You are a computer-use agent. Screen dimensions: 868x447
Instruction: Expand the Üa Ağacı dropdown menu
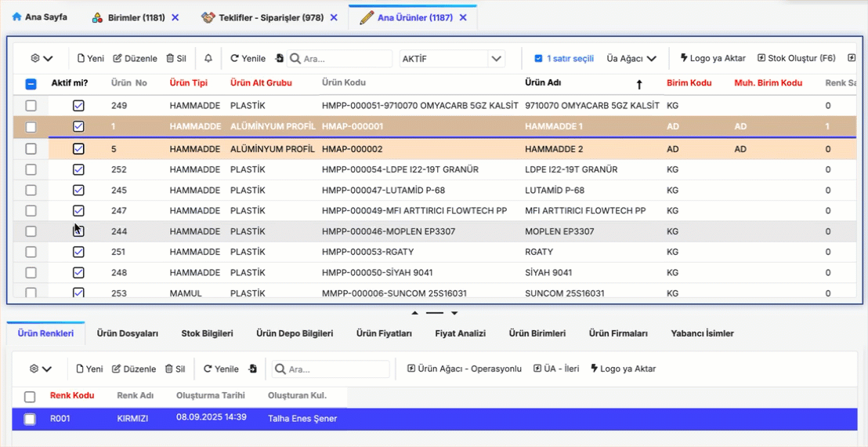coord(631,59)
